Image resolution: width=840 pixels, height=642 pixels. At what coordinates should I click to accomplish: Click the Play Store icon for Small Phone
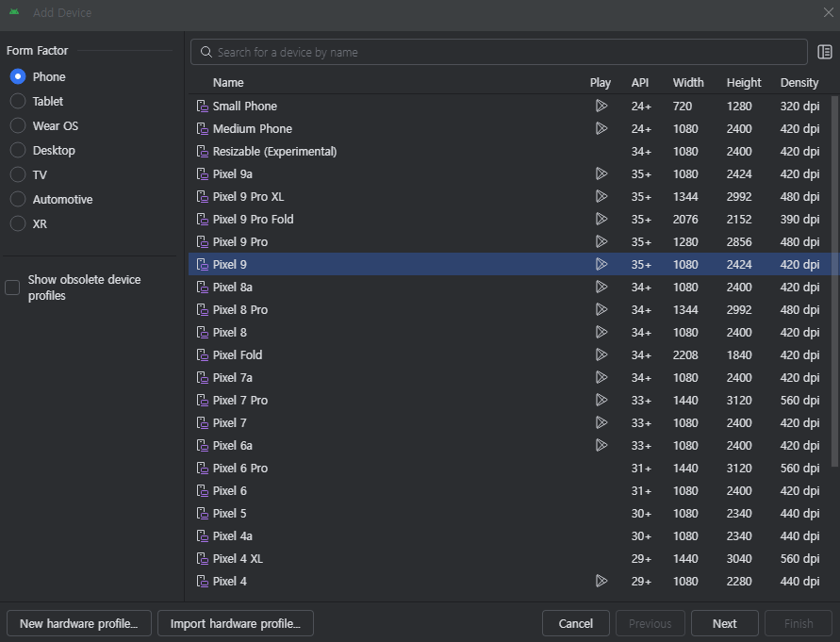coord(601,106)
